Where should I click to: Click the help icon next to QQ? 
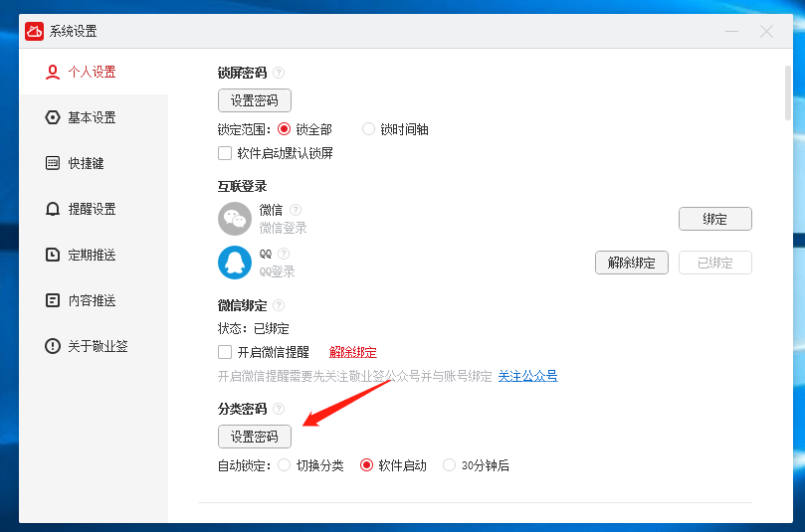[284, 254]
